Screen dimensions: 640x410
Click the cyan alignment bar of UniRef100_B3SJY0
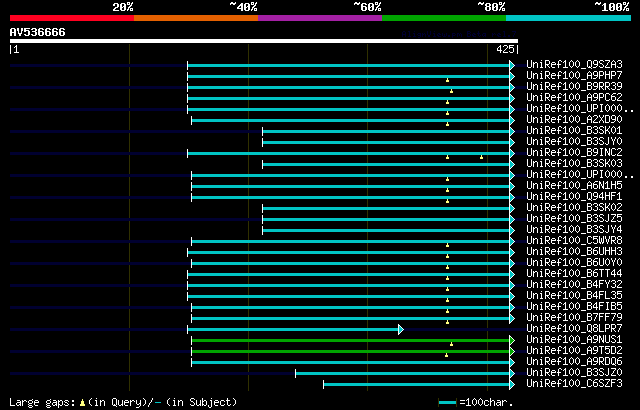coord(386,142)
